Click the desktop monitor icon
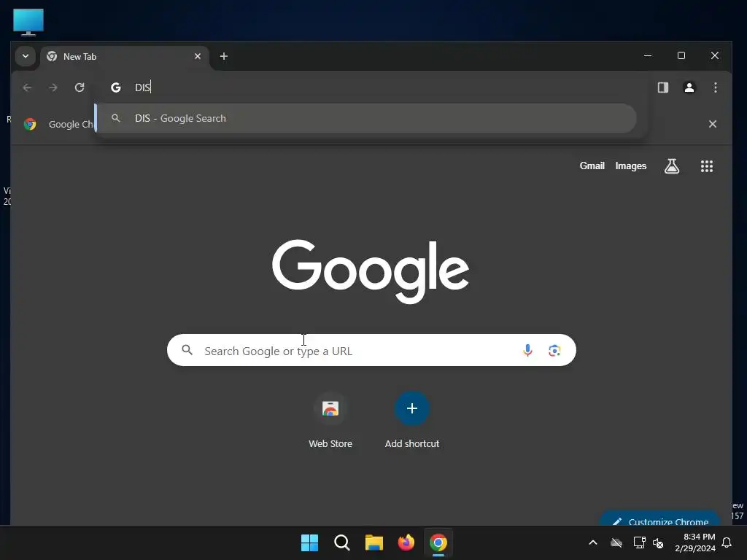 click(x=28, y=23)
